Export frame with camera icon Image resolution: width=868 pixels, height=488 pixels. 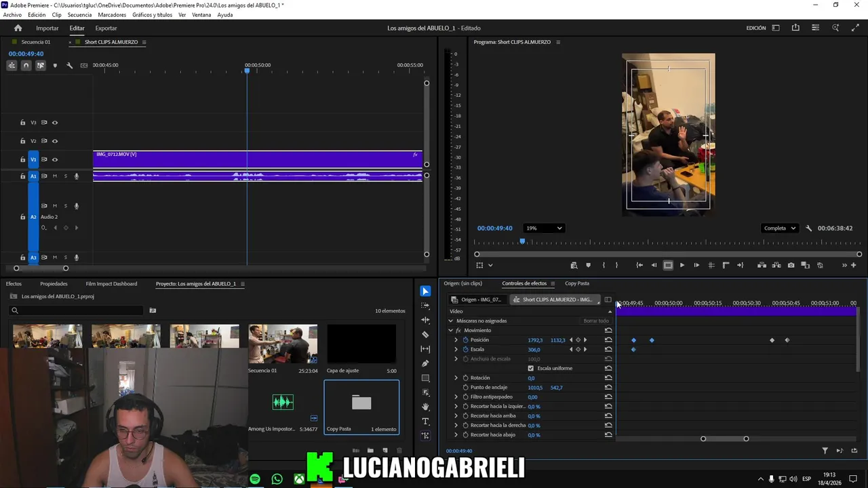click(791, 266)
